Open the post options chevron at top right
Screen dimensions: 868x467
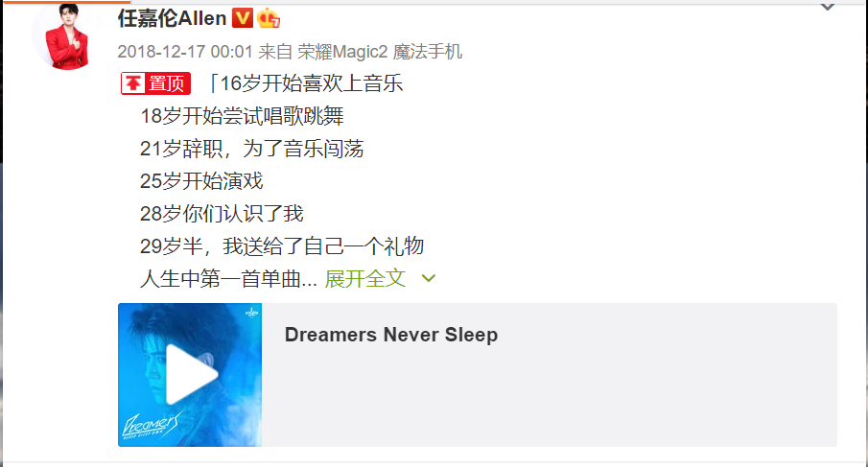click(828, 7)
